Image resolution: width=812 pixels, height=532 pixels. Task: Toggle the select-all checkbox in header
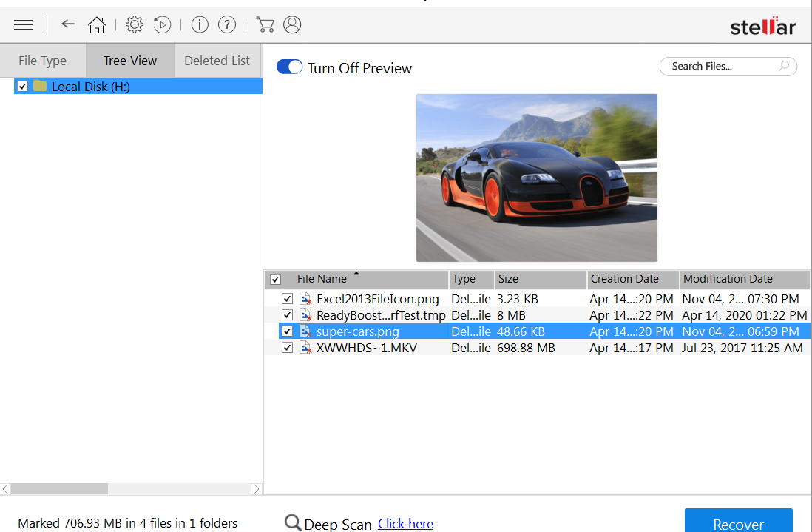pyautogui.click(x=276, y=279)
